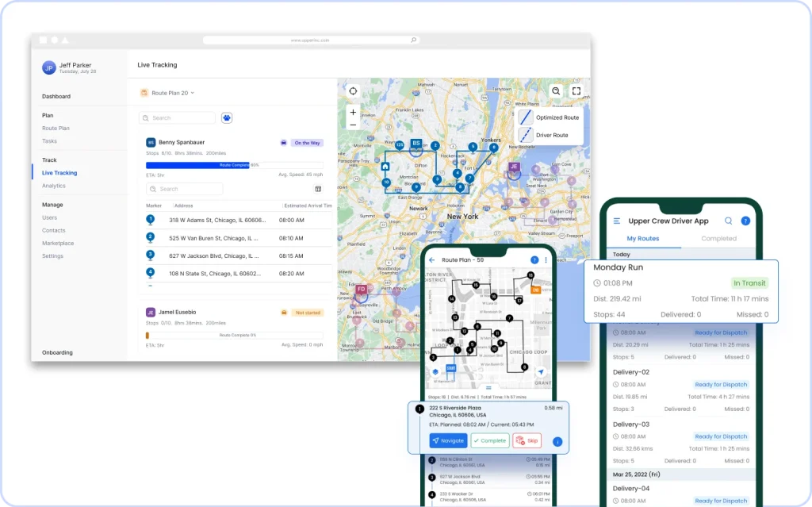The width and height of the screenshot is (812, 507).
Task: Click the BS driver marker on the map
Action: 416,144
